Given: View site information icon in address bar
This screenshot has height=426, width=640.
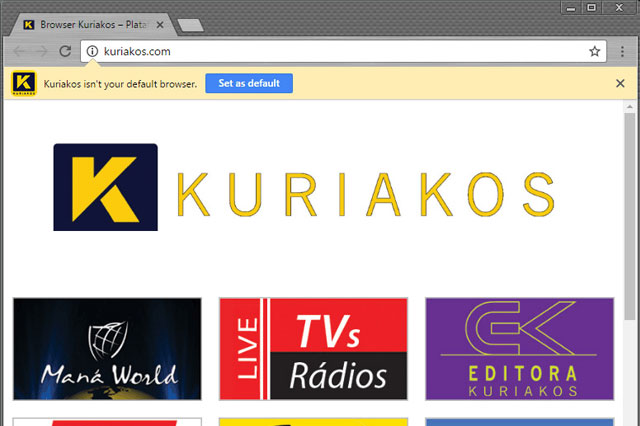Looking at the screenshot, I should click(93, 51).
